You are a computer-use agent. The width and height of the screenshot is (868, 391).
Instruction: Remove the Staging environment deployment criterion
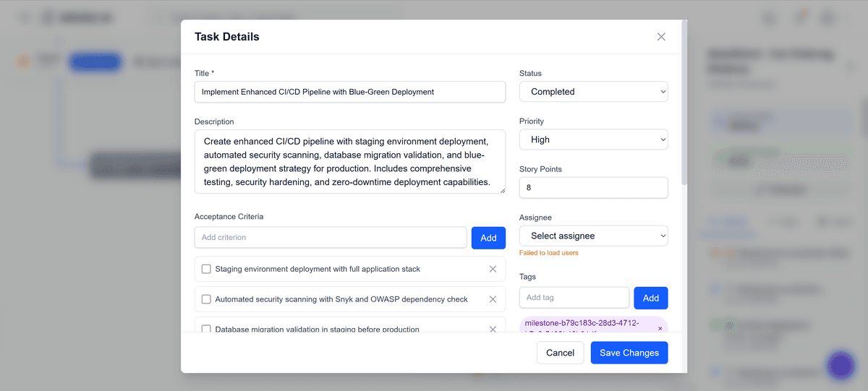[x=493, y=269]
